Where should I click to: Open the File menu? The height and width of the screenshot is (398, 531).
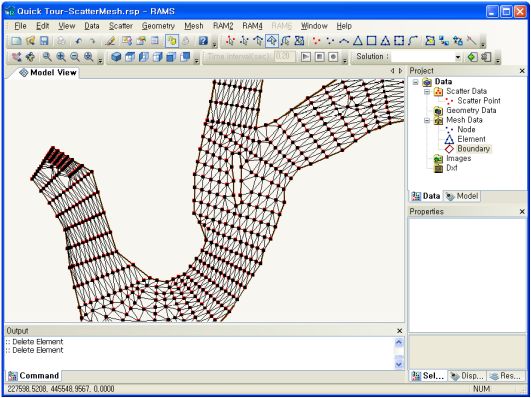click(20, 26)
